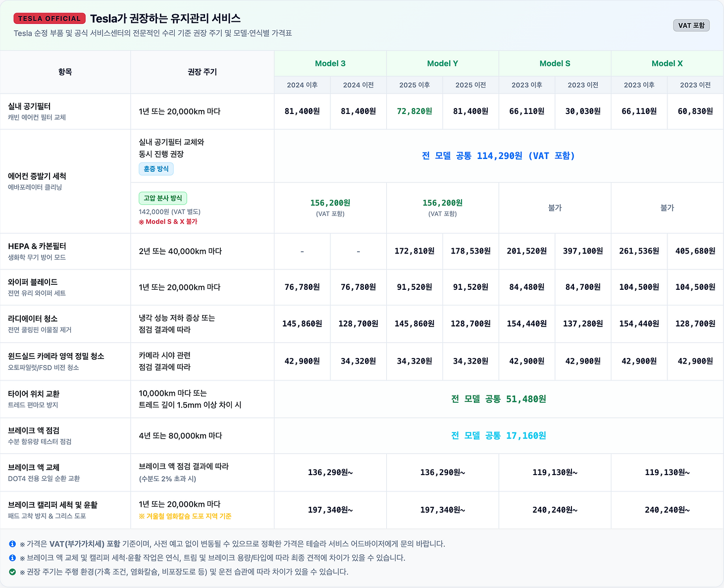Image resolution: width=724 pixels, height=588 pixels.
Task: Click the 30,030원 price cell
Action: [x=583, y=111]
